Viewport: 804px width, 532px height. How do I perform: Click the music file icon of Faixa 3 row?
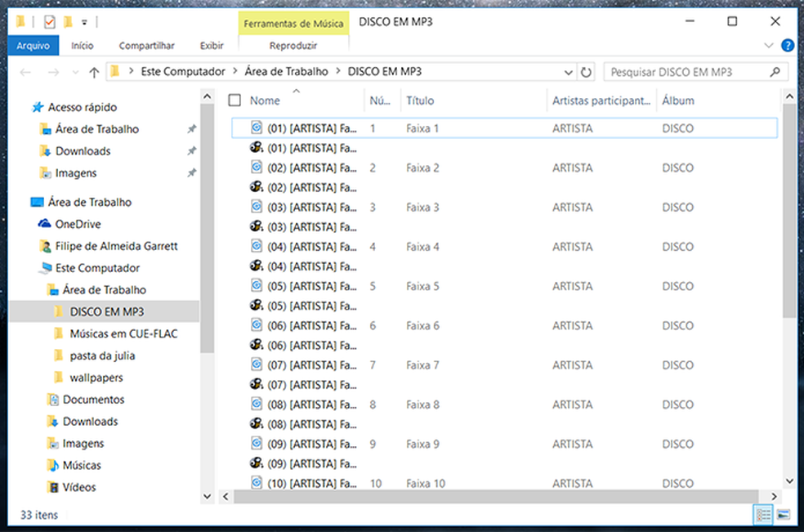click(x=257, y=207)
